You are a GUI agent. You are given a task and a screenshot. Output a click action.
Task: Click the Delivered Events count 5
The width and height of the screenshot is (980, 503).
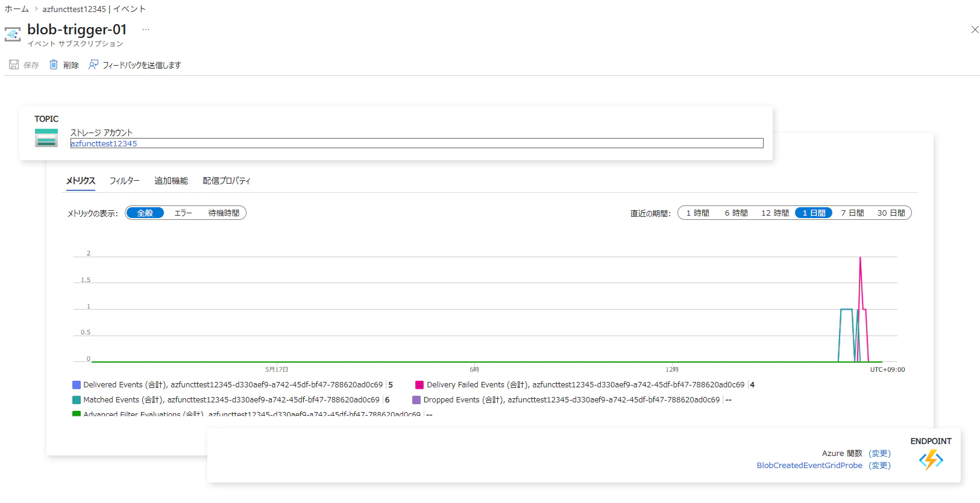pyautogui.click(x=391, y=385)
